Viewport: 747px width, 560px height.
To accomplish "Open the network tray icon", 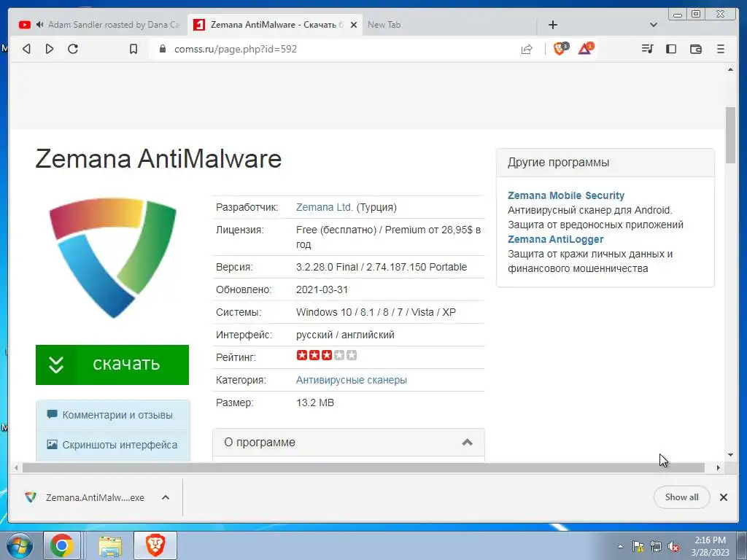I will click(656, 547).
